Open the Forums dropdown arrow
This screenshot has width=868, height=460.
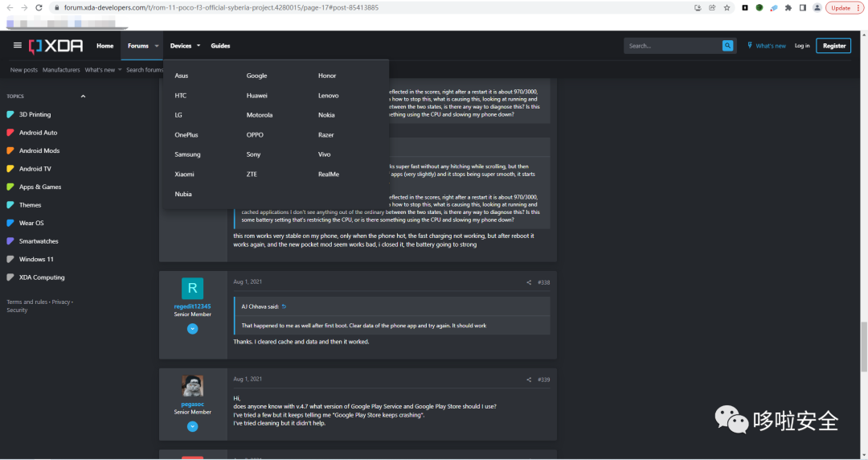point(157,46)
